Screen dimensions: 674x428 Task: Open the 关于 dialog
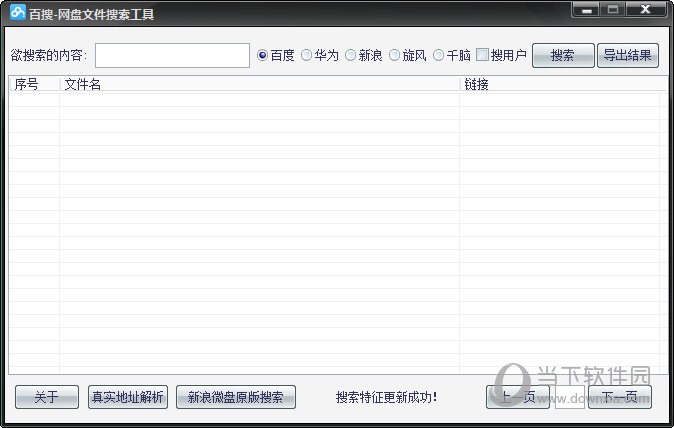pyautogui.click(x=46, y=397)
